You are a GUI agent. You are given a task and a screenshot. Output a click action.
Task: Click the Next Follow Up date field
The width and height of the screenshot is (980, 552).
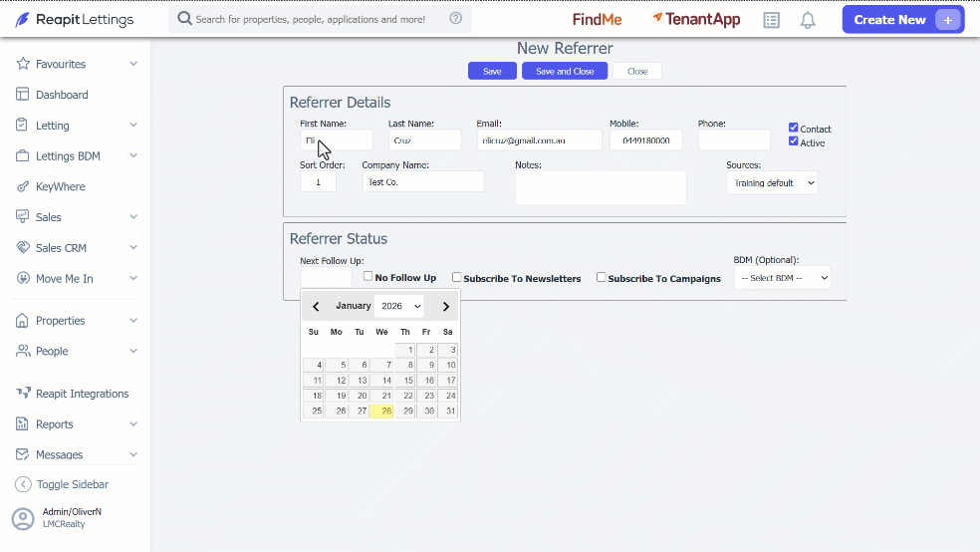pos(326,278)
